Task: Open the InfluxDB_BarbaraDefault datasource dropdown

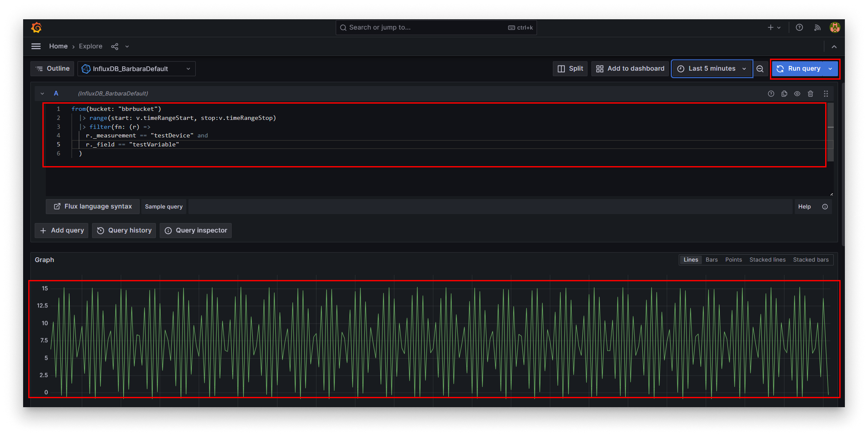Action: click(x=136, y=69)
